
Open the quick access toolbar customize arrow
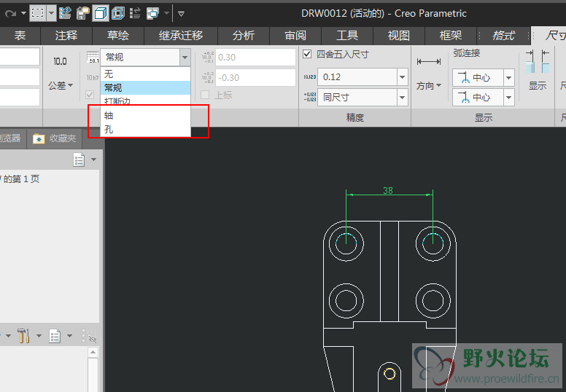[x=181, y=14]
